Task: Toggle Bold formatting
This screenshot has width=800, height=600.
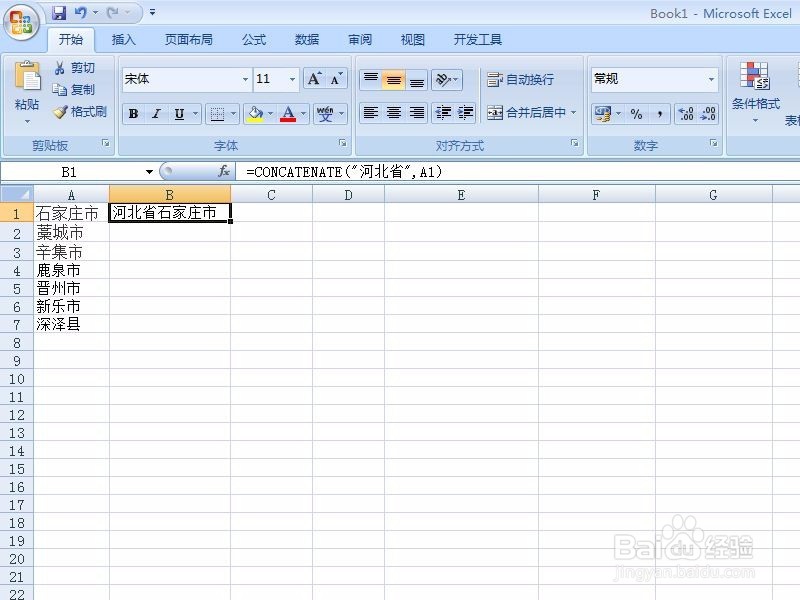Action: click(133, 113)
